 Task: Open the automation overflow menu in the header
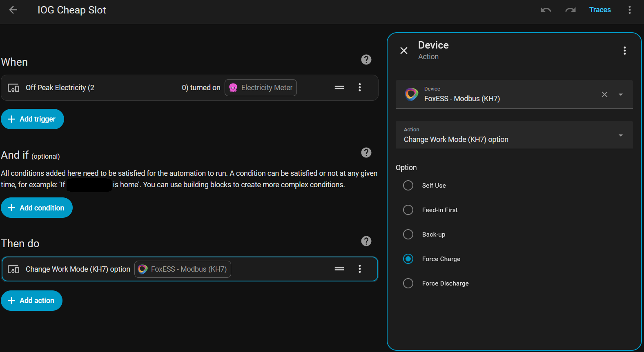click(630, 10)
